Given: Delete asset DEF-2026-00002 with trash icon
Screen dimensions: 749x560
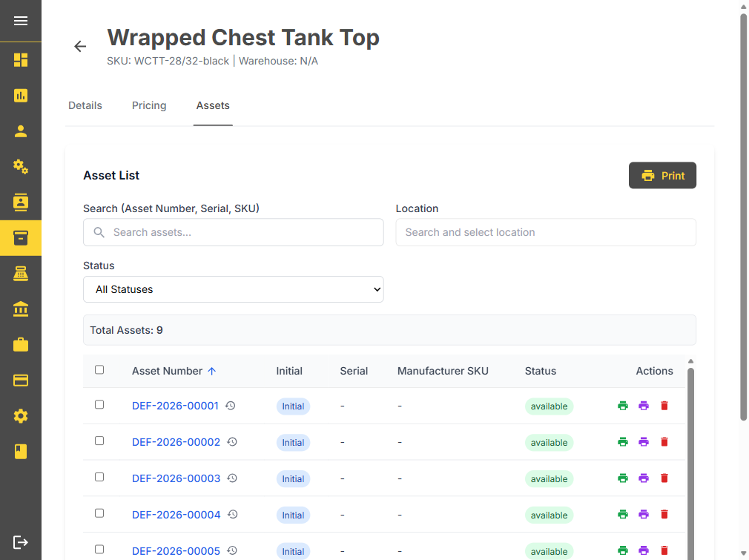Looking at the screenshot, I should 664,442.
